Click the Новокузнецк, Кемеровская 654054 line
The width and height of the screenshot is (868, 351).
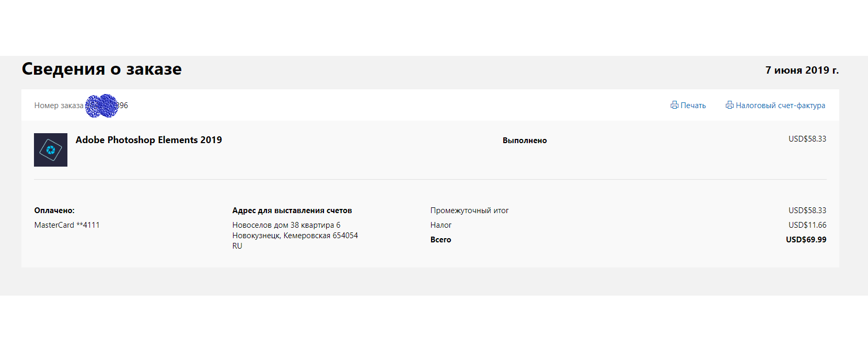click(x=295, y=236)
